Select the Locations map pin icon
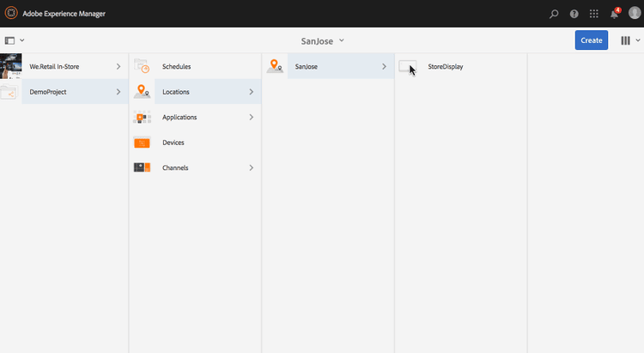644x353 pixels. click(x=142, y=91)
